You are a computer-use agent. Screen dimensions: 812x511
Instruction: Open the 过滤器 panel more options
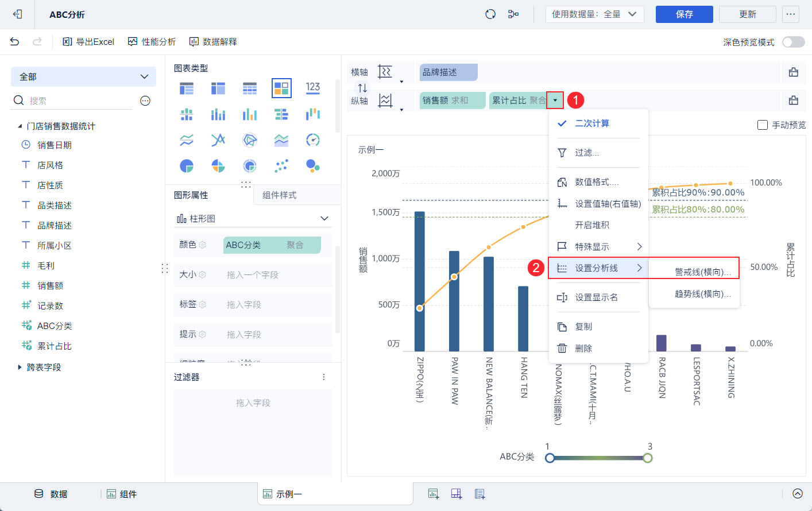[x=324, y=377]
